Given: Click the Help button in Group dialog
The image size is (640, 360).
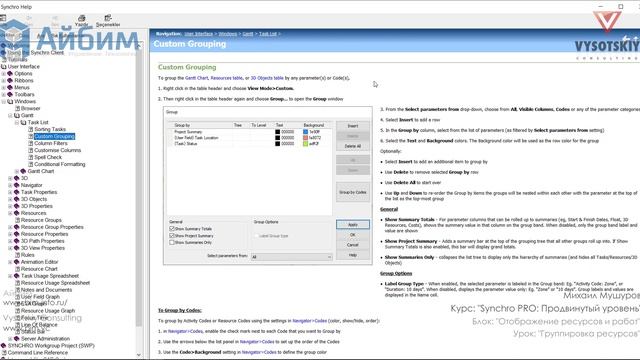Looking at the screenshot, I should pos(353,255).
